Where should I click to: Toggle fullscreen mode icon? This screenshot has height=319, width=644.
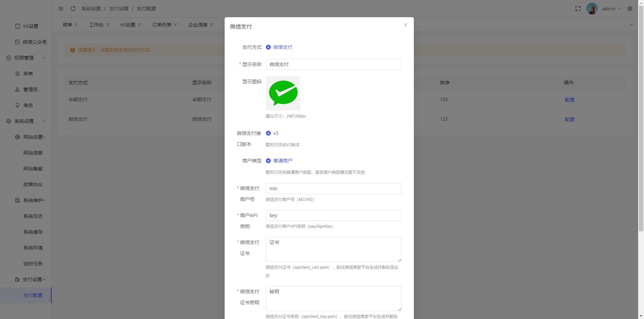(578, 9)
